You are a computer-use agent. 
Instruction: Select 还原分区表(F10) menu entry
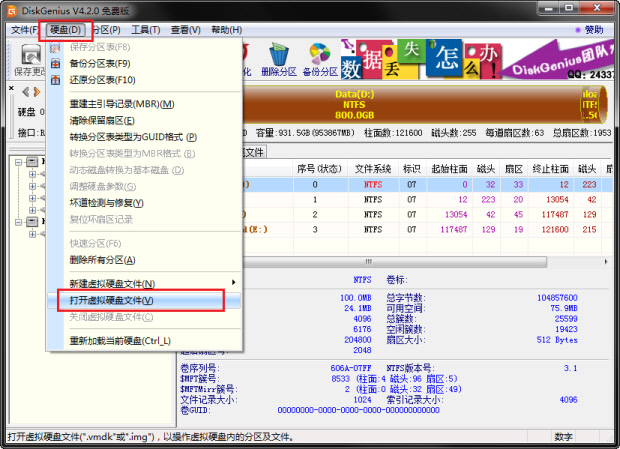[x=144, y=80]
